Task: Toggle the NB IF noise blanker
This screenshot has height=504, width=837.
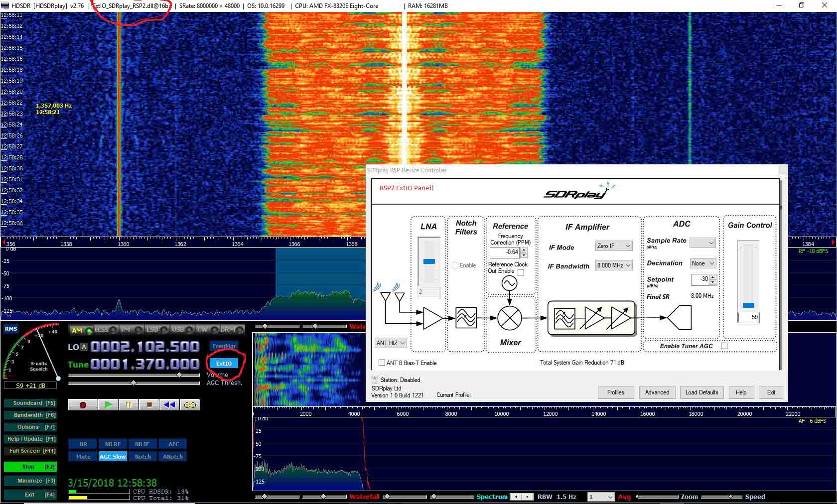Action: [142, 444]
